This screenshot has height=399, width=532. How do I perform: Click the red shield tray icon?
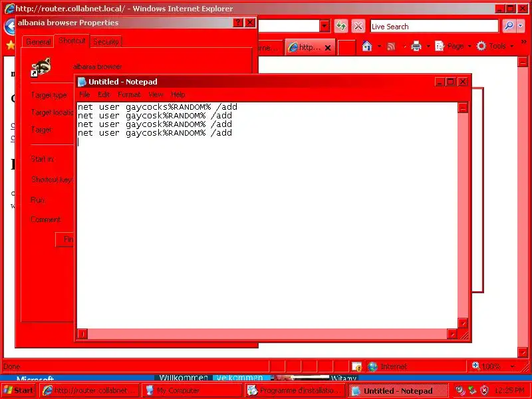485,390
